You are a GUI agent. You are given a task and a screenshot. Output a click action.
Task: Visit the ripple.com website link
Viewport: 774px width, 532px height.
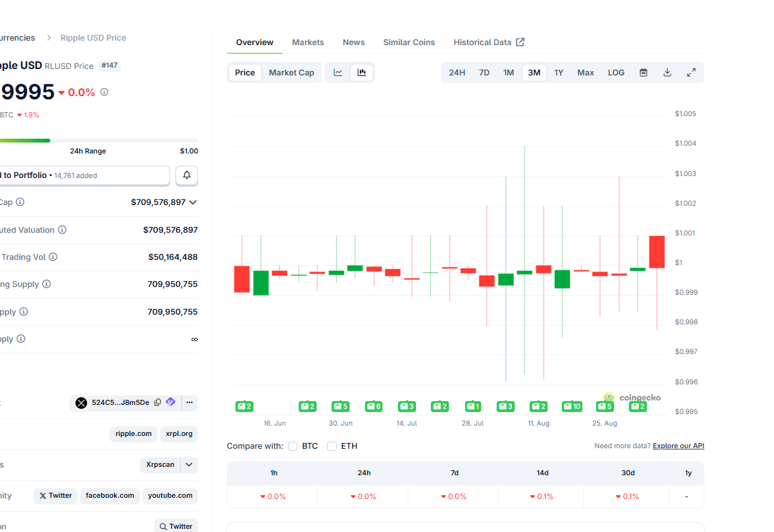click(x=134, y=433)
